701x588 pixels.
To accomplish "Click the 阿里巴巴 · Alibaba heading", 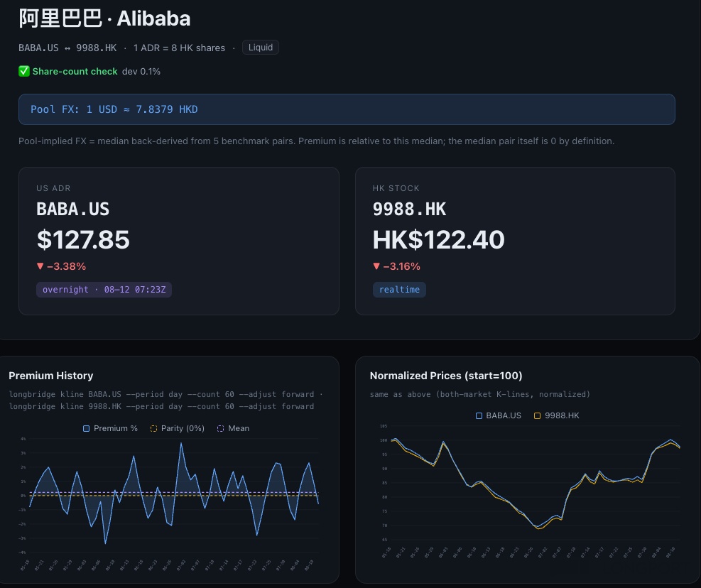I will pyautogui.click(x=104, y=18).
